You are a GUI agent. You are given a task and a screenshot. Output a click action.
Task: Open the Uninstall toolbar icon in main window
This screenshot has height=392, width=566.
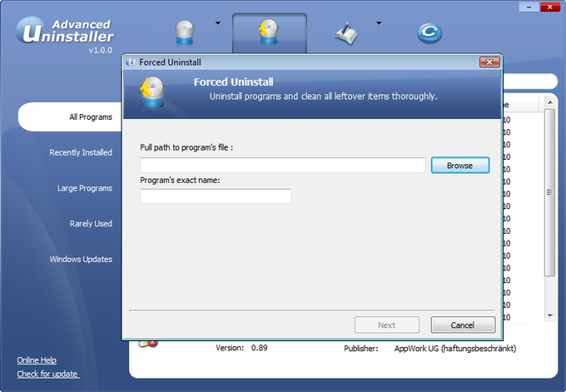click(x=185, y=32)
